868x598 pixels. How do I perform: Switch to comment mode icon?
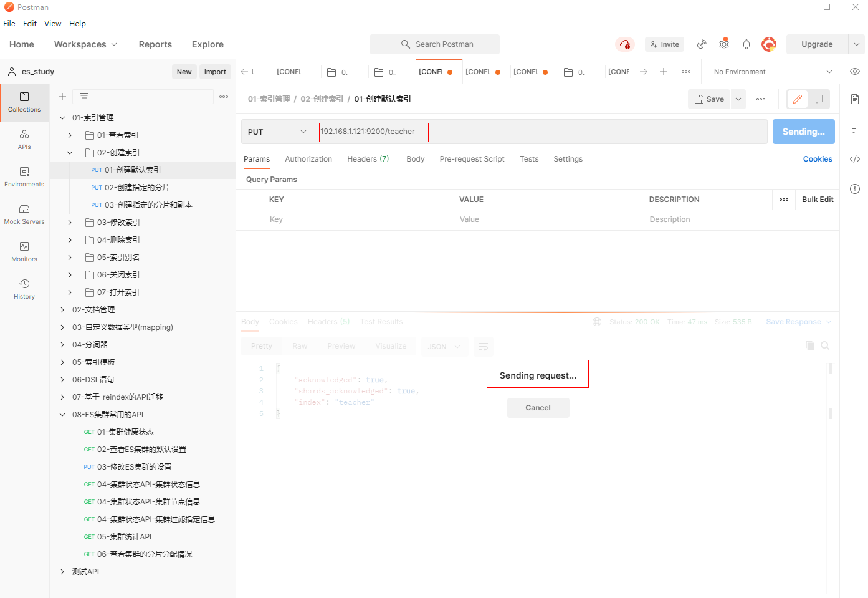tap(818, 99)
